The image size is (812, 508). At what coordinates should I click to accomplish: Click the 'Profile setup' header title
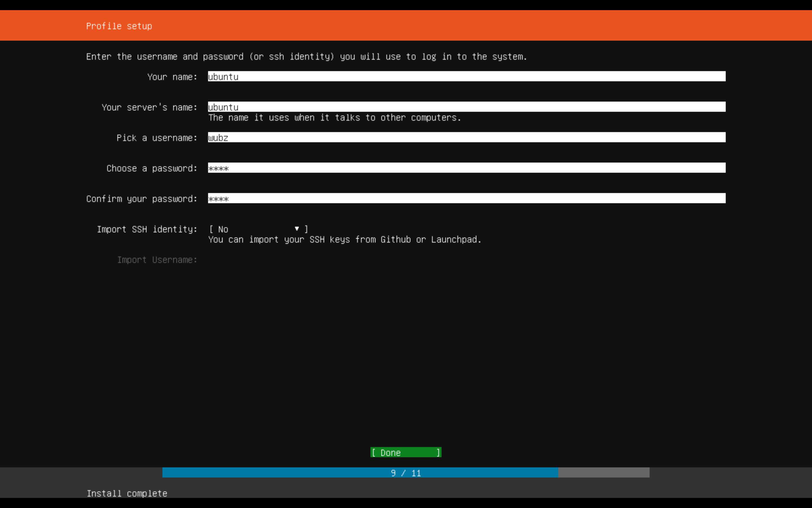(119, 26)
